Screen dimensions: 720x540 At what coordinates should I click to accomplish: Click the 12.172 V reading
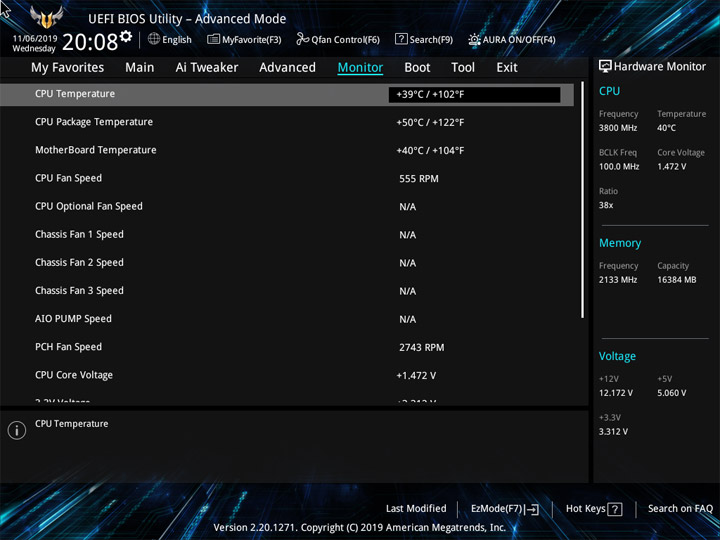pyautogui.click(x=616, y=393)
